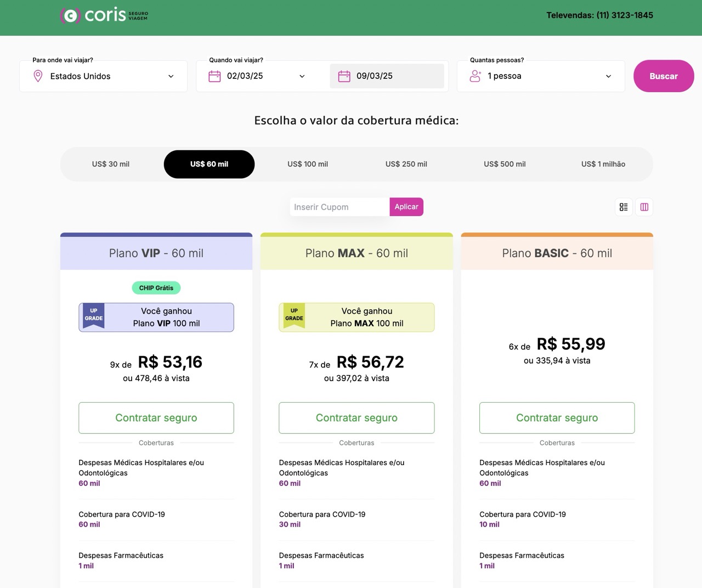Click 'ou 397,02 à vista' text
702x588 pixels.
click(x=356, y=378)
